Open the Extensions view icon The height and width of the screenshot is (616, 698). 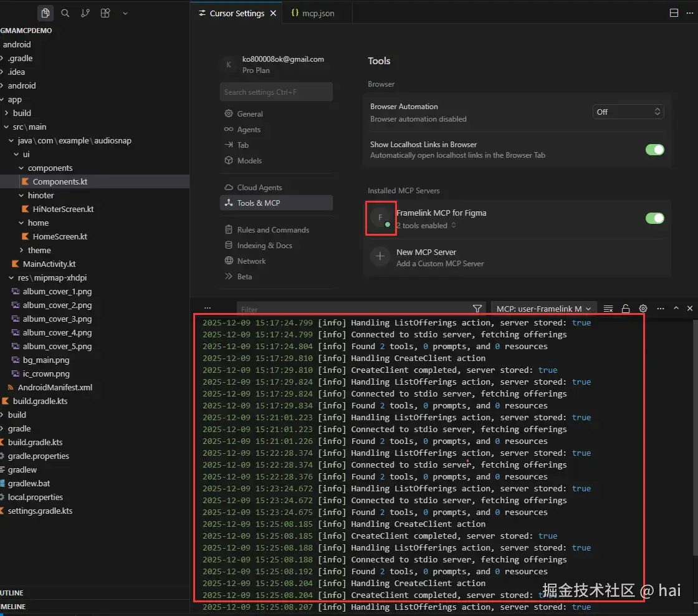[x=105, y=13]
